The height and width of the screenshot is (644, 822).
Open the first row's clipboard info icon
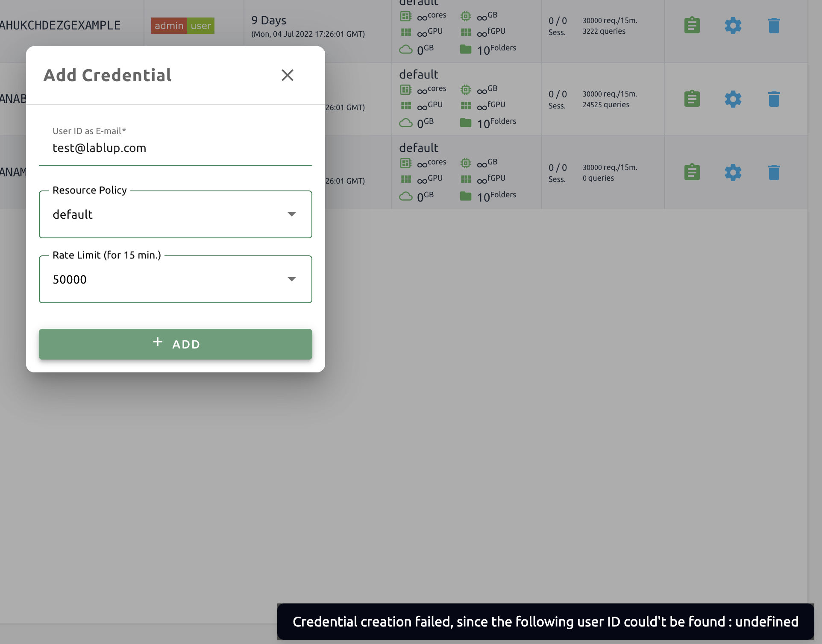pyautogui.click(x=692, y=26)
